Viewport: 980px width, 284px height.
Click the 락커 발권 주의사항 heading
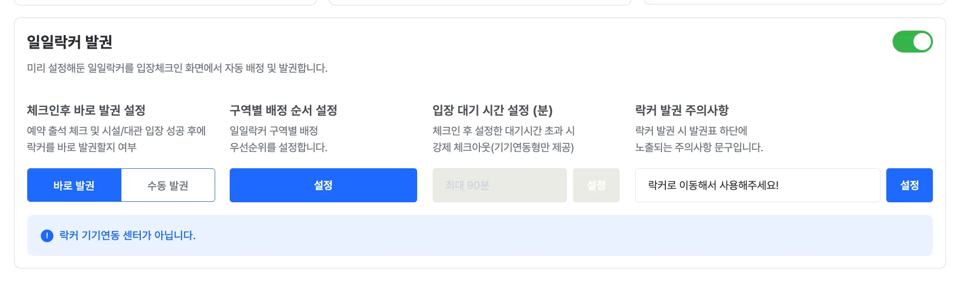tap(682, 110)
